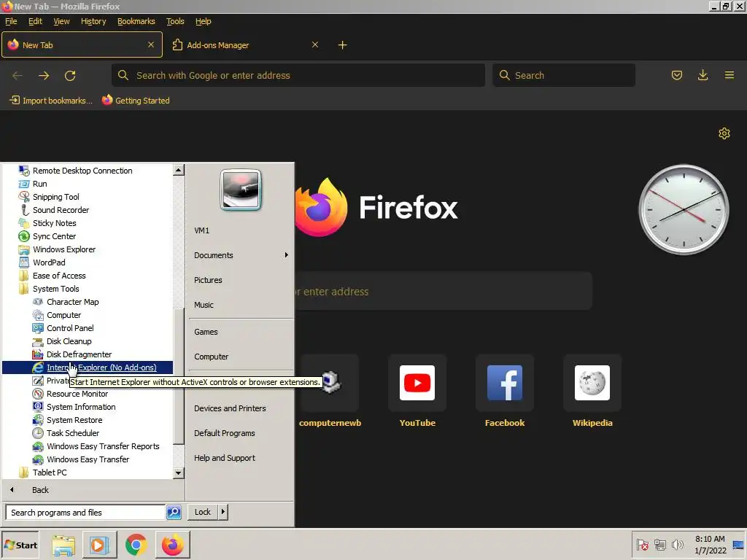The image size is (747, 560).
Task: Open Windows Media Player taskbar icon
Action: [99, 545]
